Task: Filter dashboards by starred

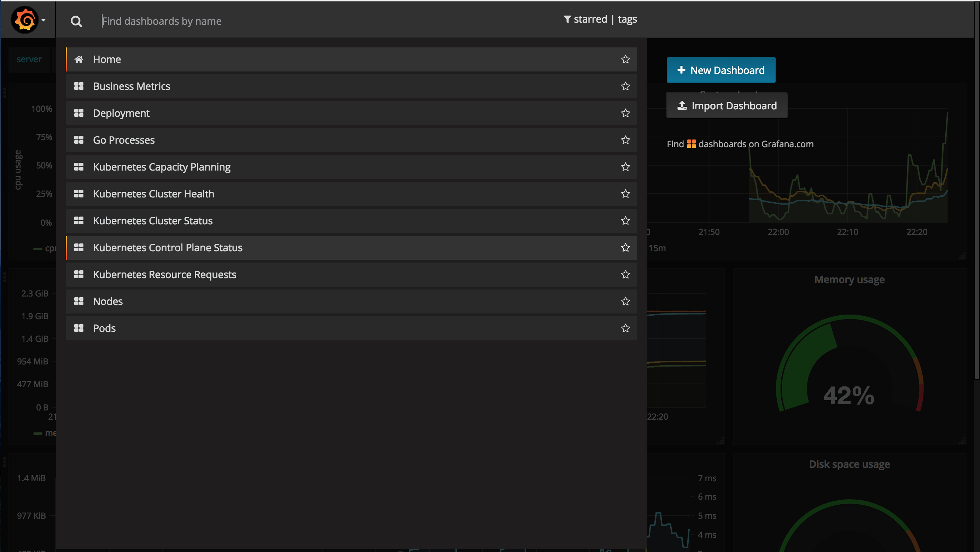Action: click(x=590, y=19)
